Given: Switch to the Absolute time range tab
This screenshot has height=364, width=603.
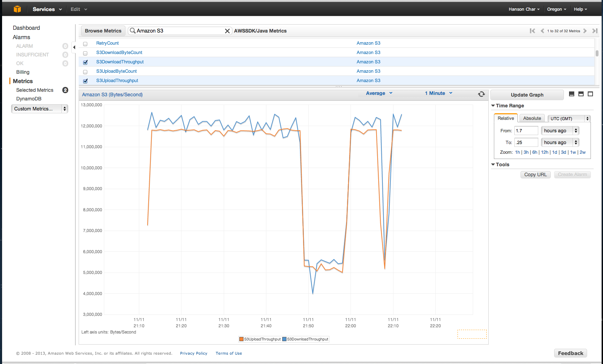Looking at the screenshot, I should click(532, 118).
